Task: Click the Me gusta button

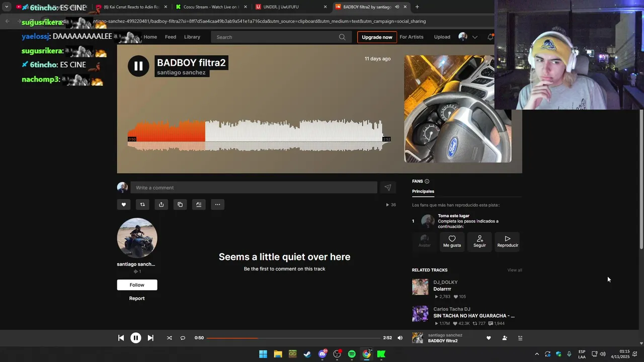Action: [452, 241]
